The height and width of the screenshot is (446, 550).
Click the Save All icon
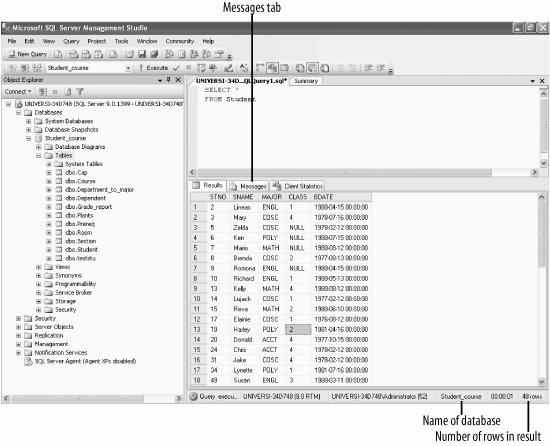click(x=154, y=54)
